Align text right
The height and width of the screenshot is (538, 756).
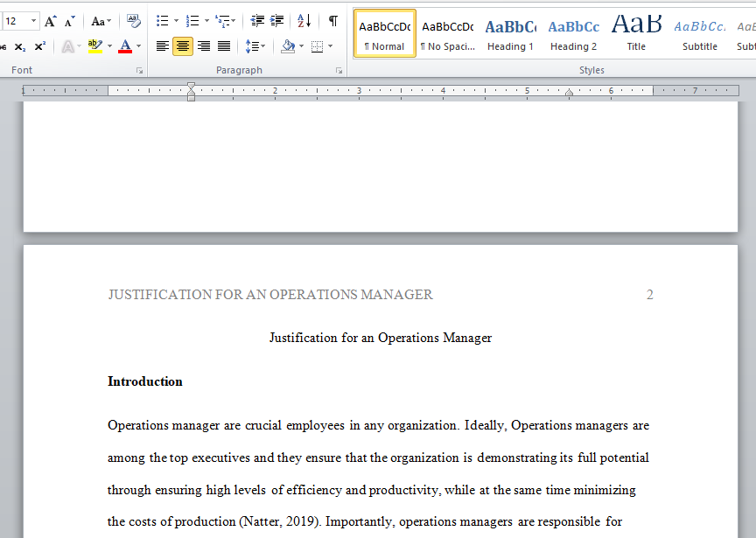(204, 46)
